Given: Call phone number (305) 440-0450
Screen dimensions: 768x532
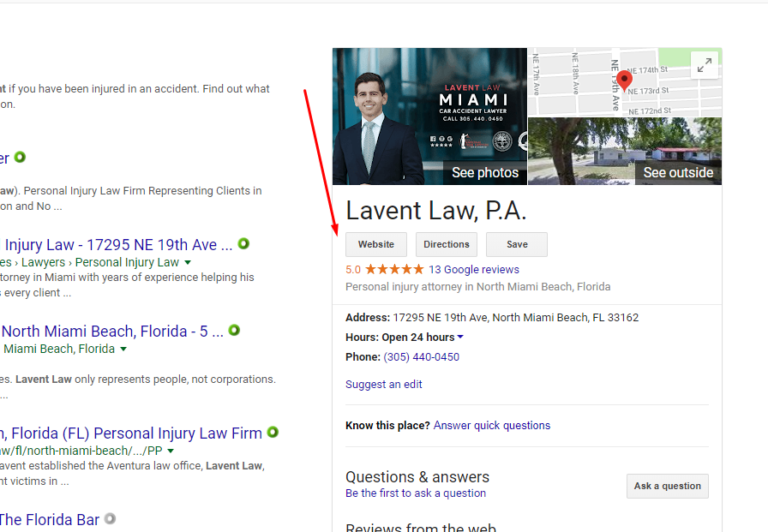Looking at the screenshot, I should (x=421, y=357).
